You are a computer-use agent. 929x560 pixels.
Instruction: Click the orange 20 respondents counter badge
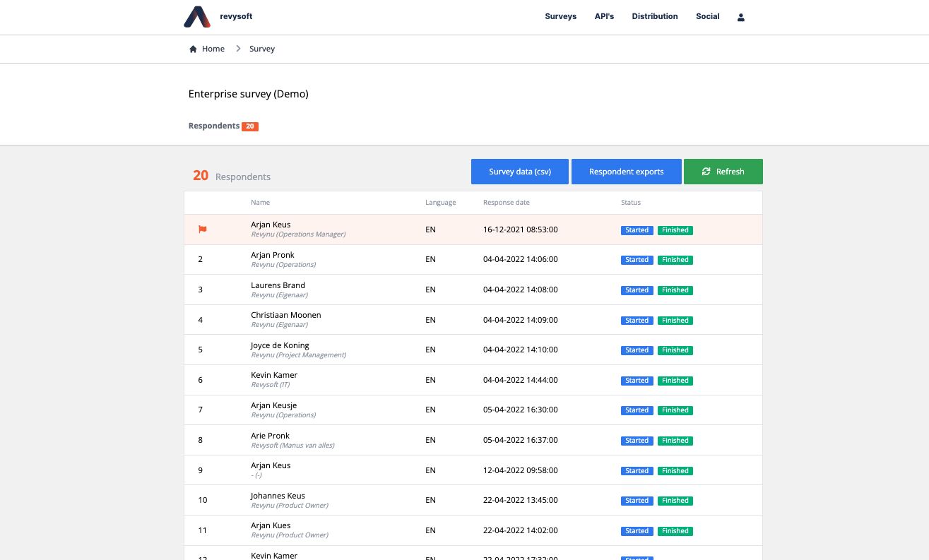pyautogui.click(x=201, y=176)
